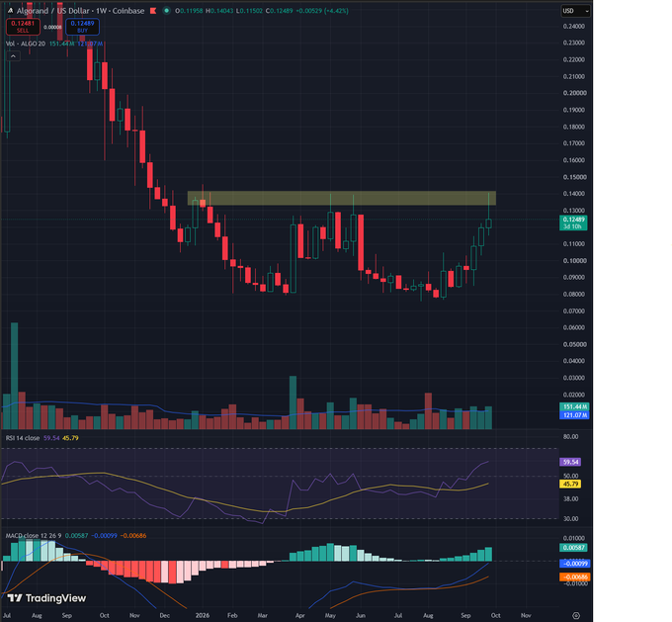Click the 0.08000 price scale label
This screenshot has height=622, width=672.
[574, 295]
